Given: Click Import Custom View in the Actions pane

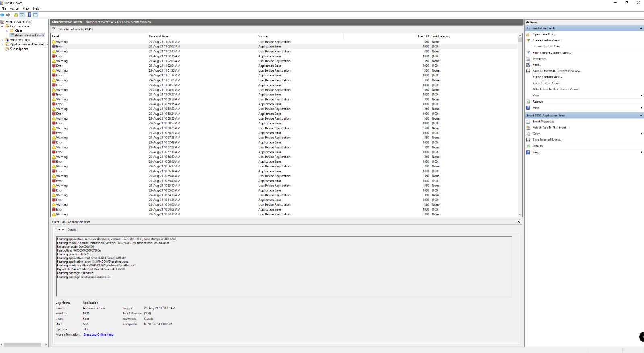Looking at the screenshot, I should point(547,46).
